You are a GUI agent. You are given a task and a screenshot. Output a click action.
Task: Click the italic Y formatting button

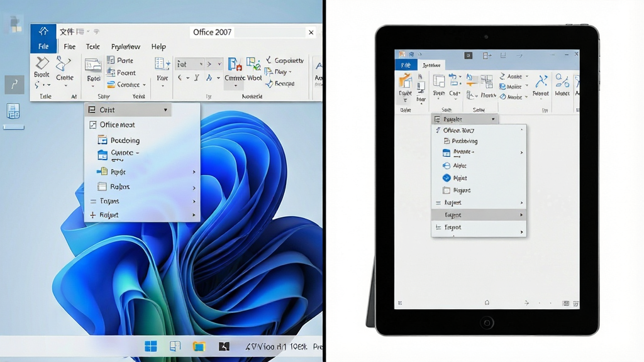(x=197, y=77)
